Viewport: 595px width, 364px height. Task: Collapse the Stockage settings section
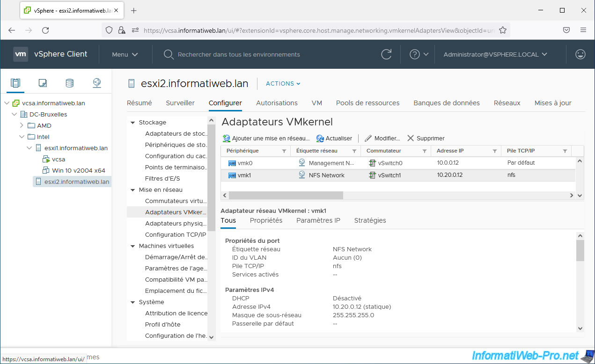[x=132, y=123]
